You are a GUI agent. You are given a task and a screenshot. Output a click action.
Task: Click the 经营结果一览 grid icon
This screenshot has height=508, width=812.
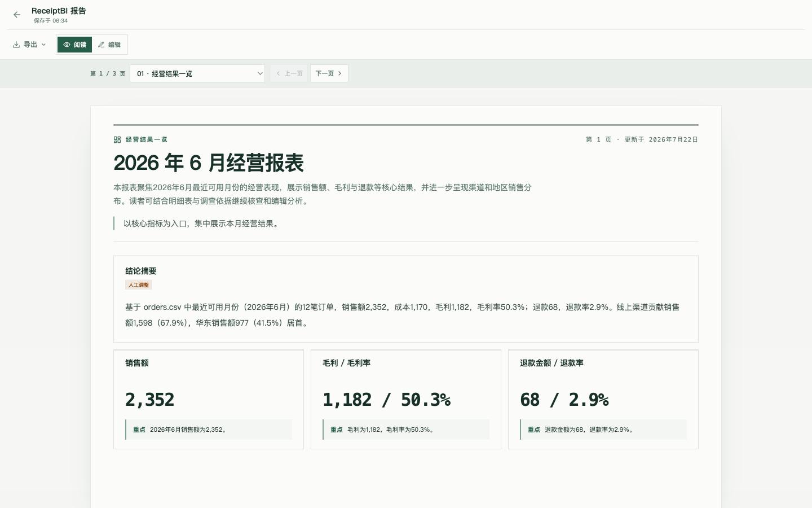tap(117, 139)
